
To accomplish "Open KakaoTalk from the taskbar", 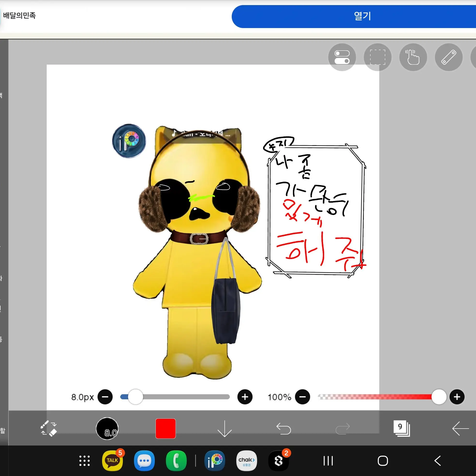I will [113, 461].
